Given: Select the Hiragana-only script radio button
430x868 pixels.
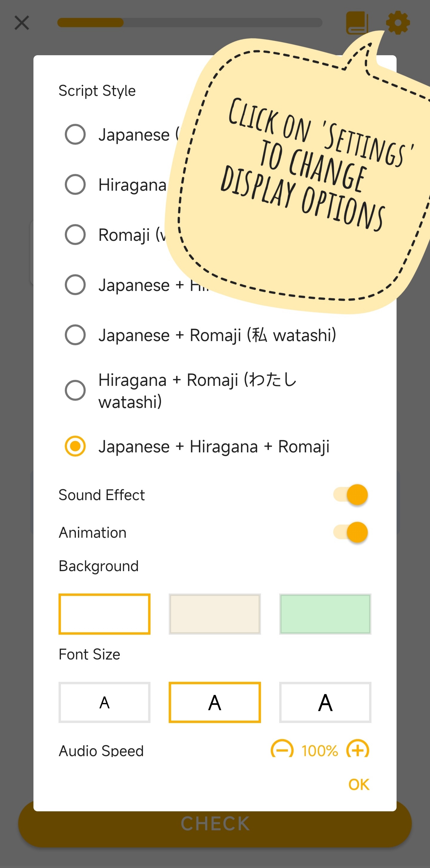Looking at the screenshot, I should pyautogui.click(x=75, y=184).
